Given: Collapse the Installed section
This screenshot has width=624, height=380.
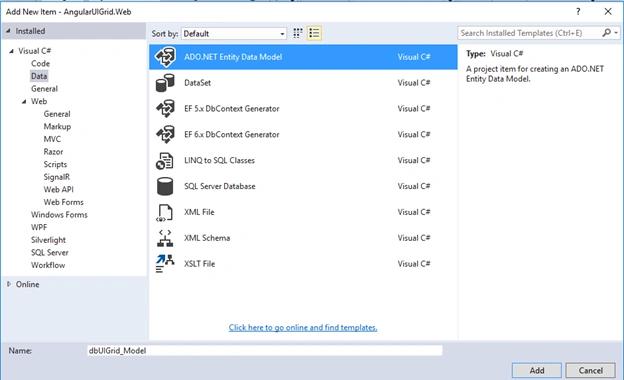Looking at the screenshot, I should click(8, 31).
